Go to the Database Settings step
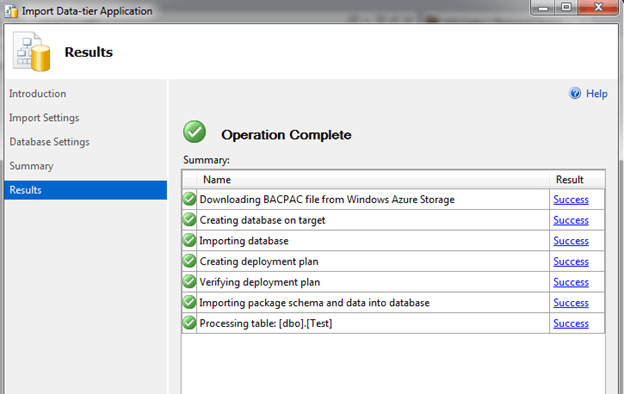This screenshot has height=394, width=624. (x=49, y=142)
